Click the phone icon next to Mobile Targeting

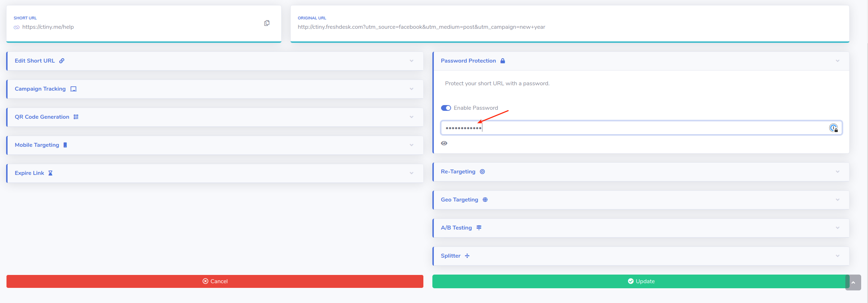[65, 145]
